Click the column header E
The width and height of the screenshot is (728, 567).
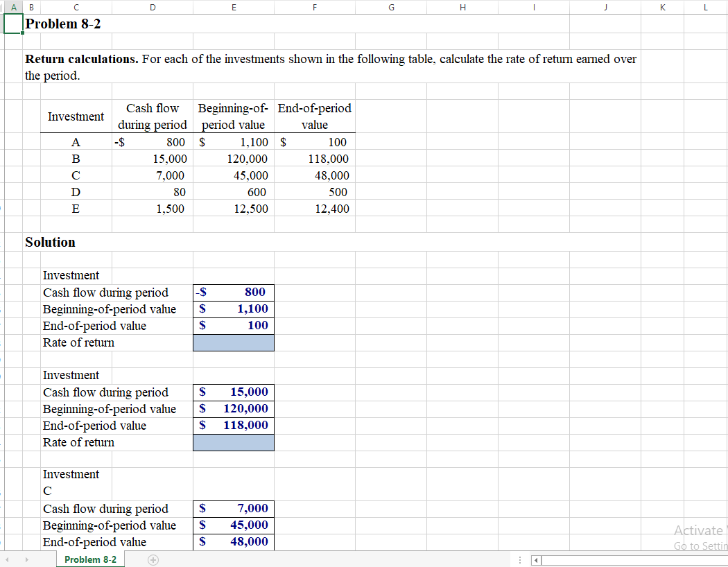pos(234,7)
